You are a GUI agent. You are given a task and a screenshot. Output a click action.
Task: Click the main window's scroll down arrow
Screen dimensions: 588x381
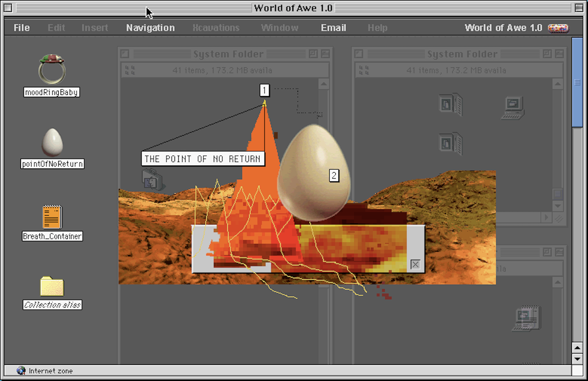(578, 359)
